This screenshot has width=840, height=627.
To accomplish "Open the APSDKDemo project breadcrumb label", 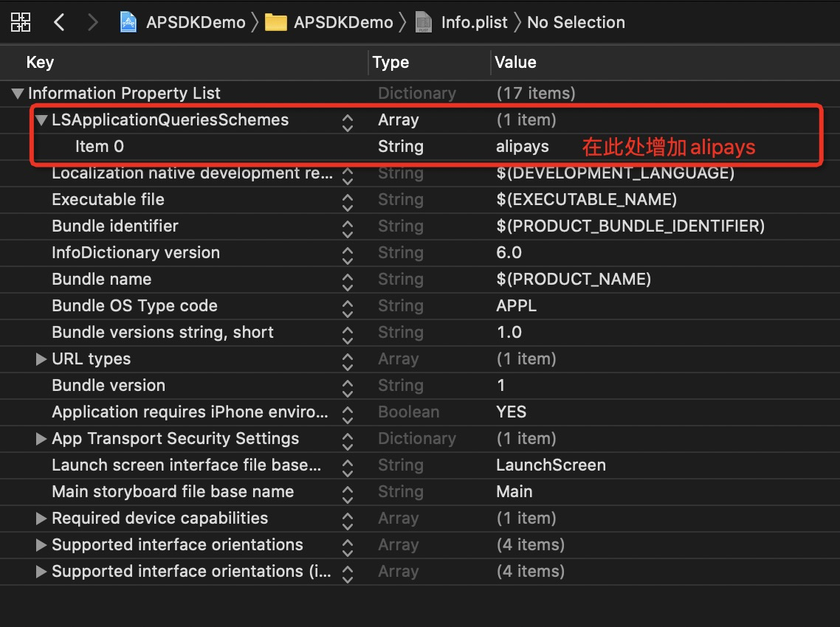I will pyautogui.click(x=196, y=22).
